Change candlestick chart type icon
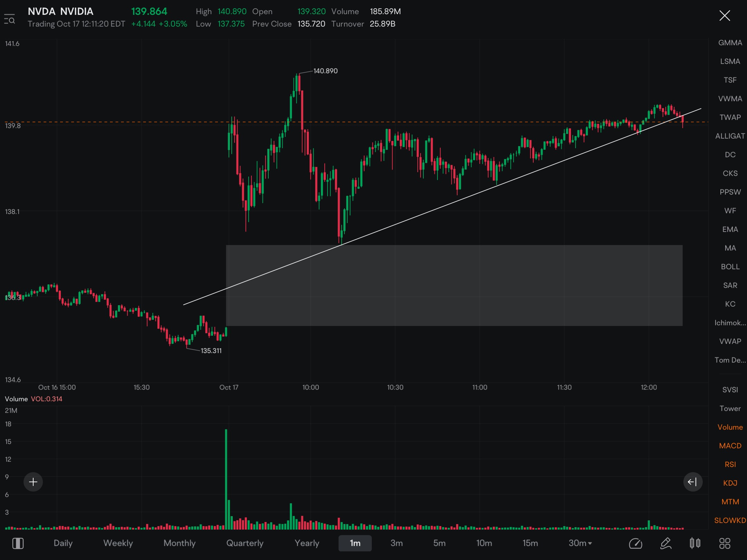 695,543
